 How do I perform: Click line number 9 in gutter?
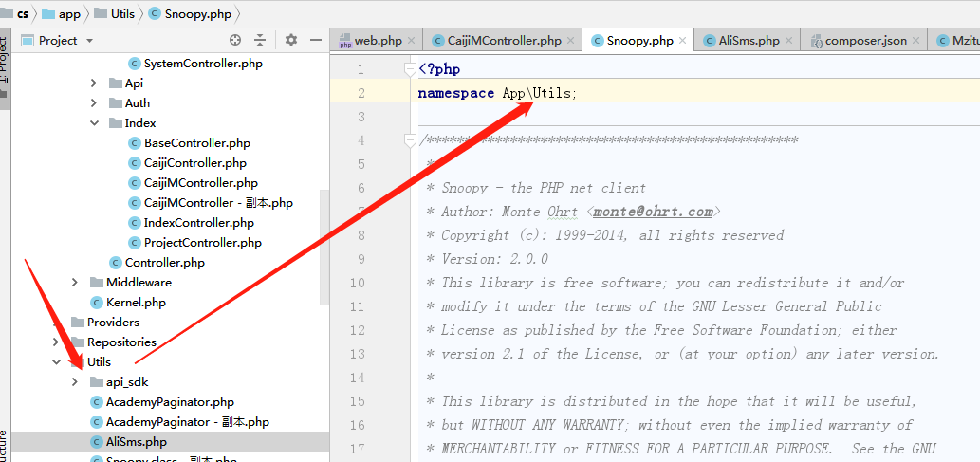pyautogui.click(x=361, y=259)
